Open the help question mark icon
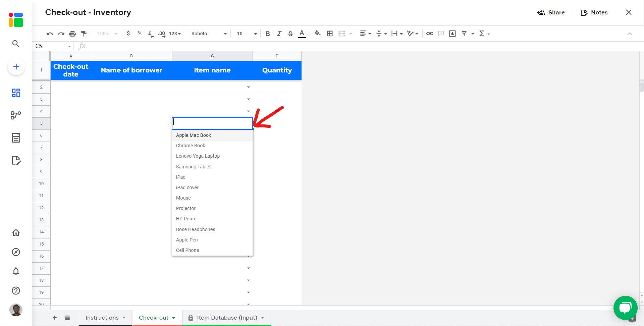644x326 pixels. pos(16,290)
